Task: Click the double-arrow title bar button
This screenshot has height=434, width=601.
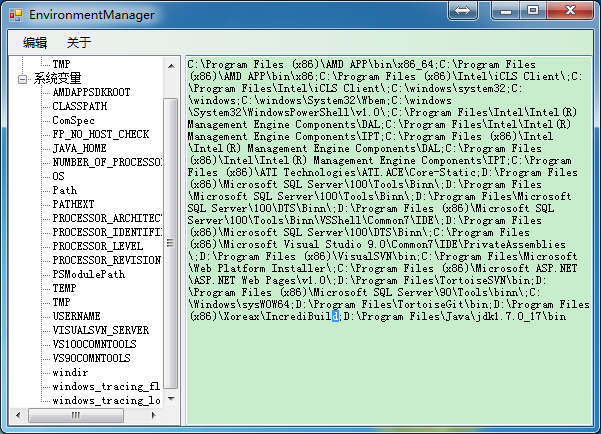Action: tap(463, 10)
